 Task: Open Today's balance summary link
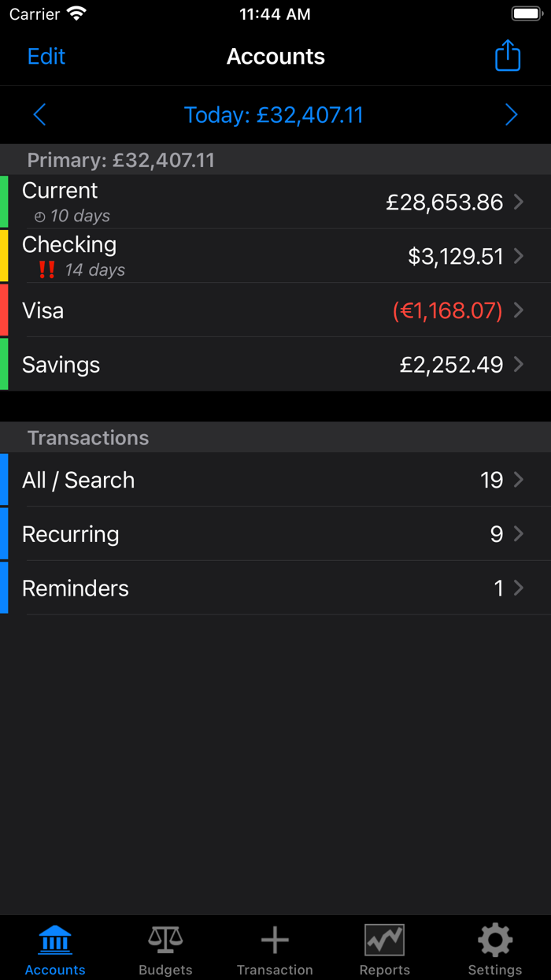tap(274, 114)
